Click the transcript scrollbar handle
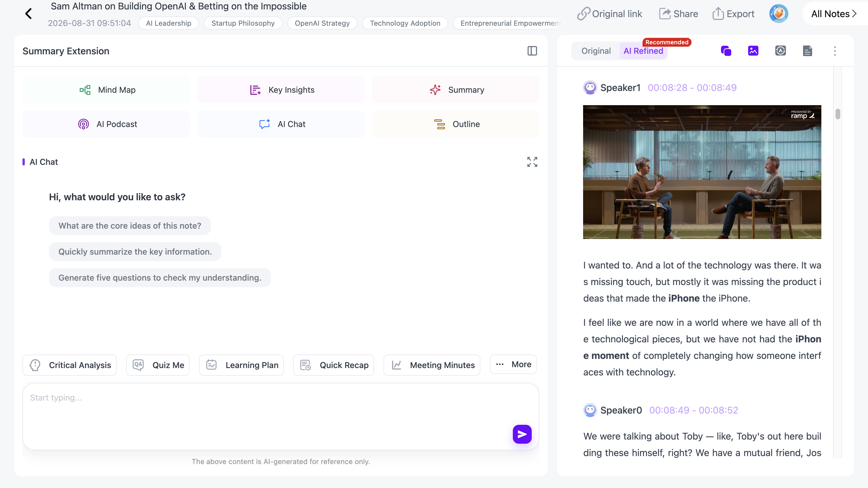868x488 pixels. click(838, 114)
